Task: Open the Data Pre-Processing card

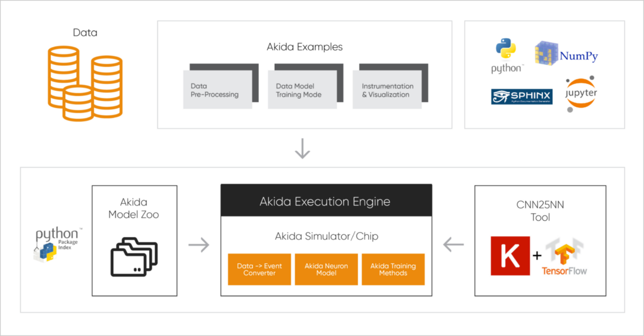Action: 217,89
